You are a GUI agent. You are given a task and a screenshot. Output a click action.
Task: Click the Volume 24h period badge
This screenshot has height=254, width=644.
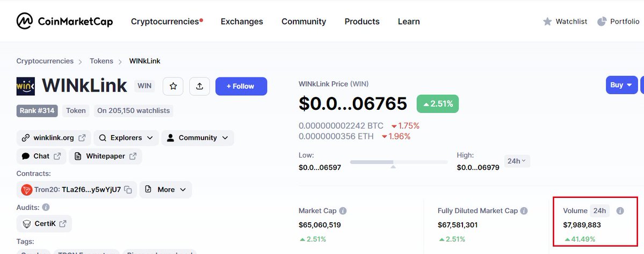pos(599,211)
